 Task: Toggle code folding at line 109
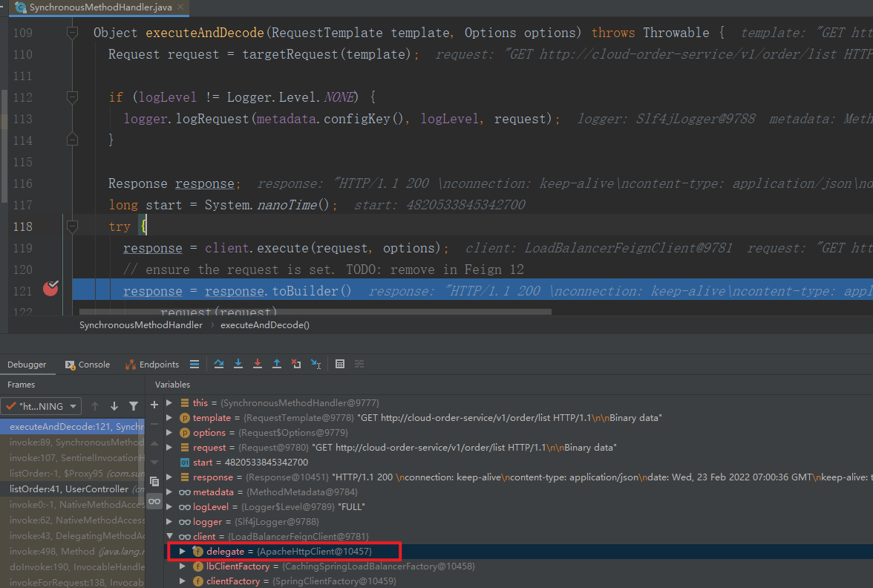click(72, 33)
